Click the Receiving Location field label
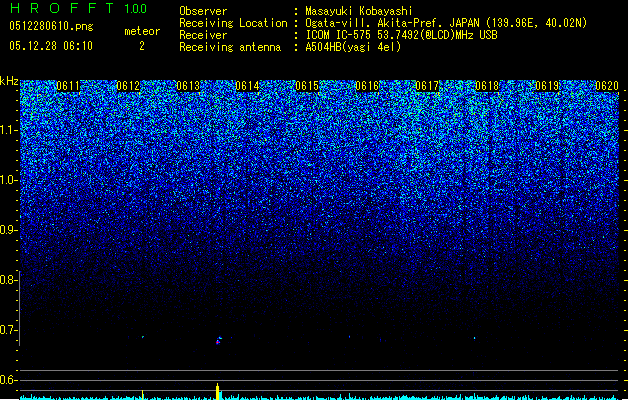 point(233,23)
